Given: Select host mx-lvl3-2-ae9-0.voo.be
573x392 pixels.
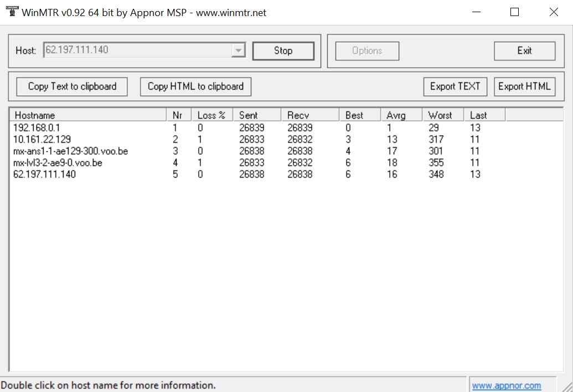Looking at the screenshot, I should pyautogui.click(x=58, y=163).
